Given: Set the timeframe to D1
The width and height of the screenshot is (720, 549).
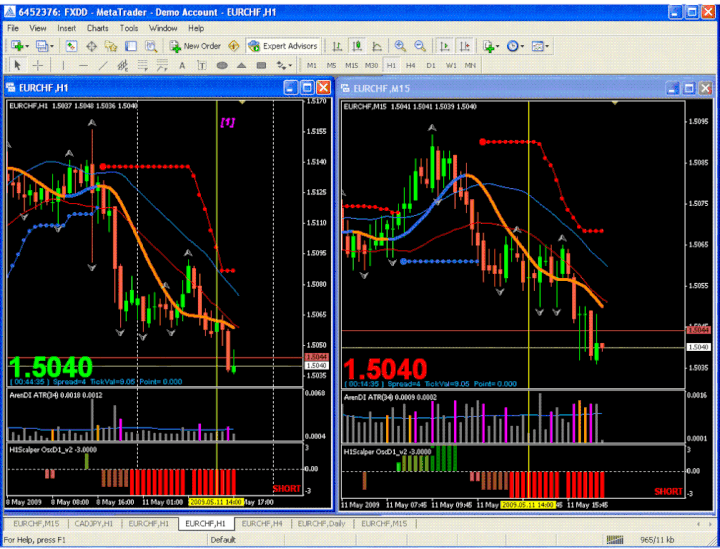Looking at the screenshot, I should [431, 66].
